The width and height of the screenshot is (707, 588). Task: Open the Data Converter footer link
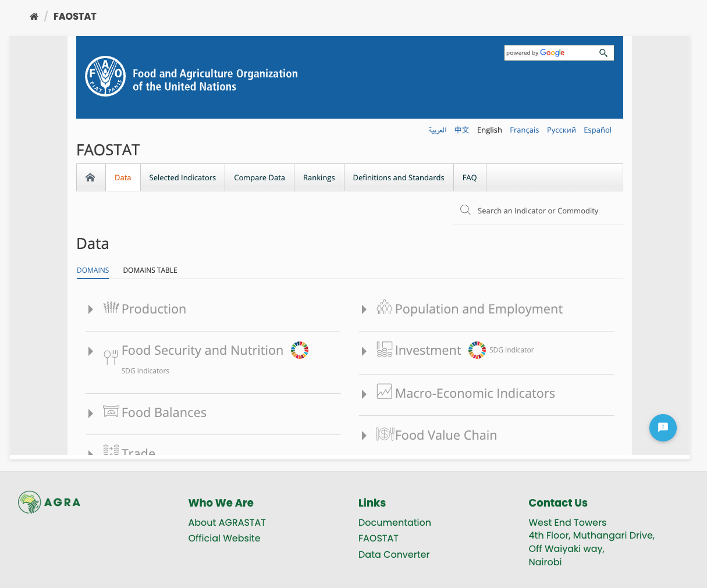point(394,554)
